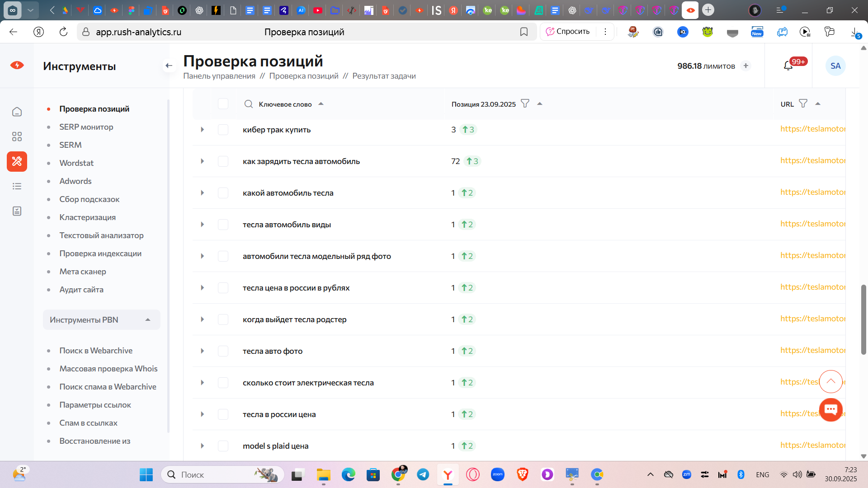Open SERP монитор in the sidebar menu
Screen dimensions: 868x488
tap(86, 127)
